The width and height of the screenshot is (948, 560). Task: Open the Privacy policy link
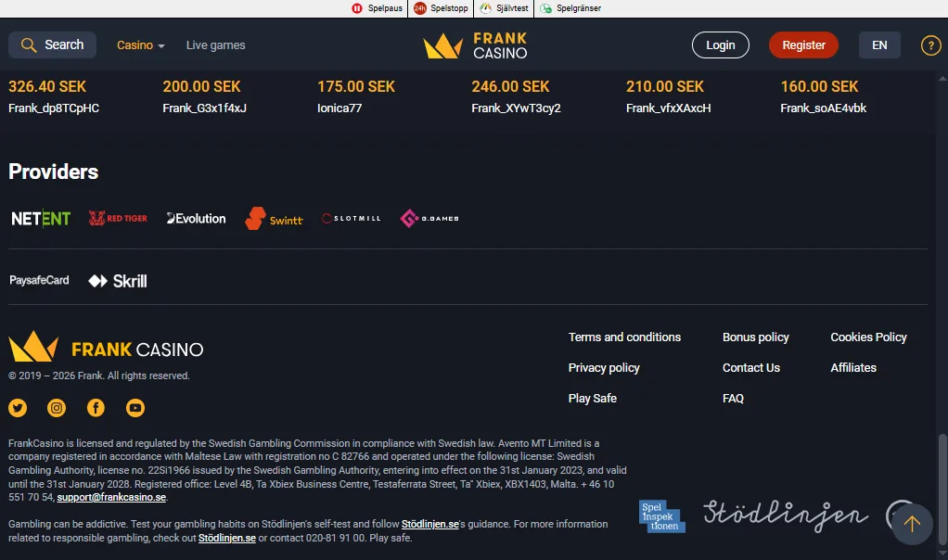tap(604, 368)
